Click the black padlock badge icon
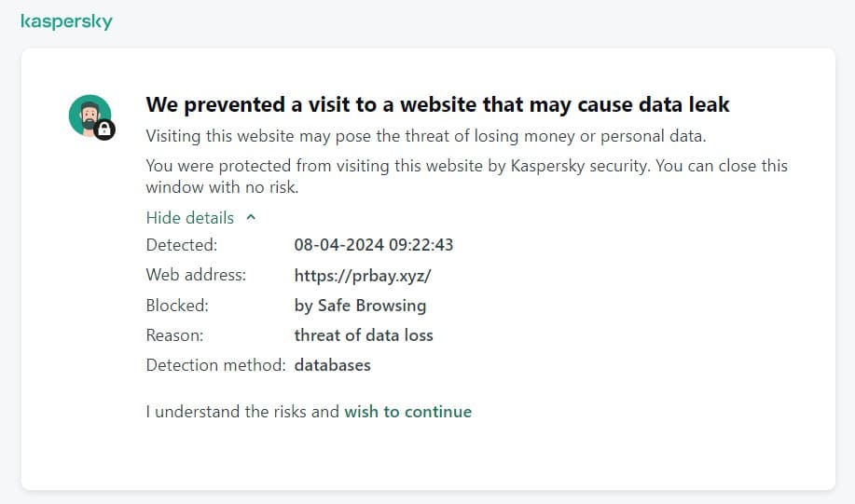Viewport: 855px width, 504px height. coord(104,129)
